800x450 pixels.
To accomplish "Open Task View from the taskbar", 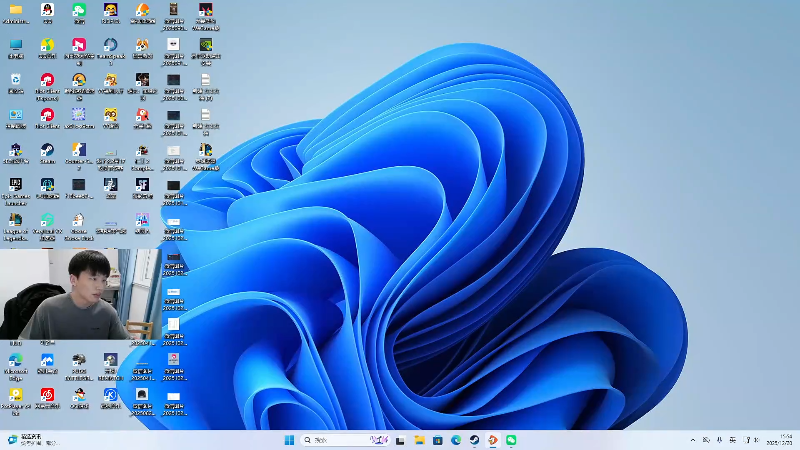I will pos(400,440).
